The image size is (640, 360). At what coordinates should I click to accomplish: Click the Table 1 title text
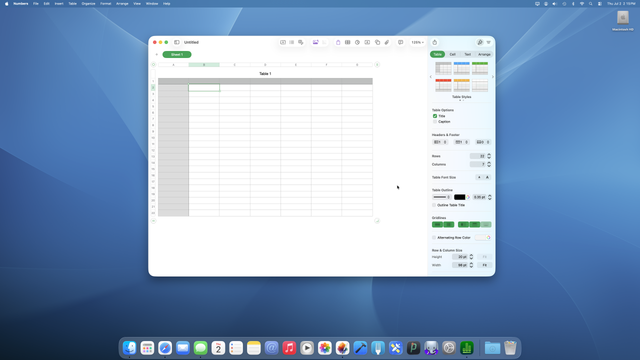265,73
